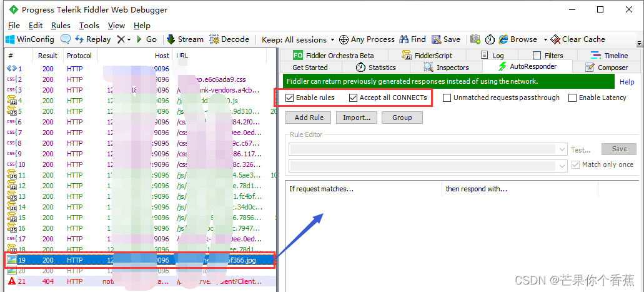Screen dimensions: 644x292
Task: Click the Group button
Action: coord(402,118)
